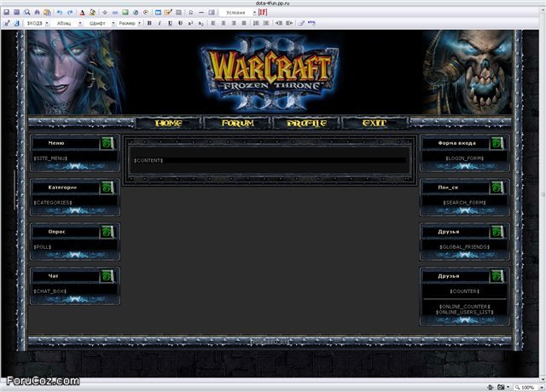Click the PROFILE navigation button
Viewport: 546px width, 392px height.
coord(306,123)
